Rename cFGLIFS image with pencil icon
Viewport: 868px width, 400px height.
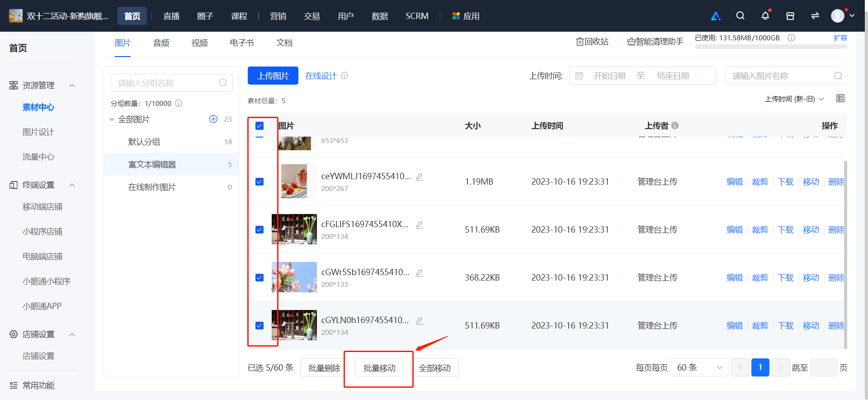pos(420,225)
